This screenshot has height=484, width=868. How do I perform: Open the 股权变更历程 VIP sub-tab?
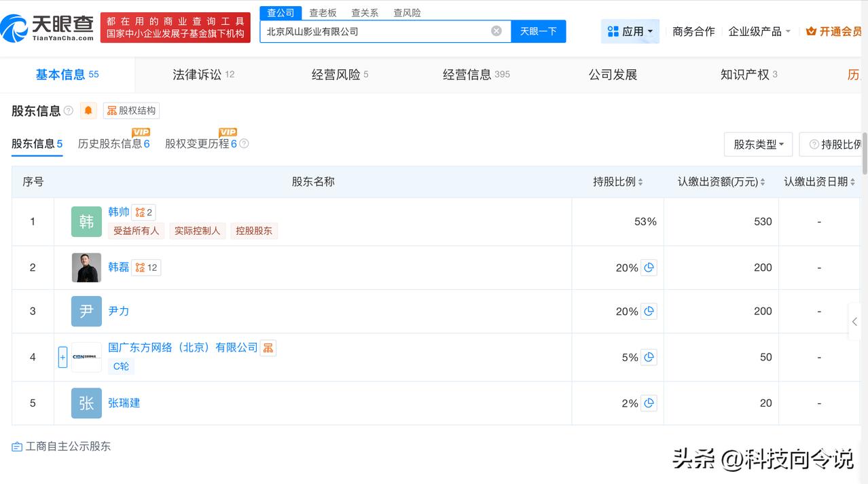[201, 144]
